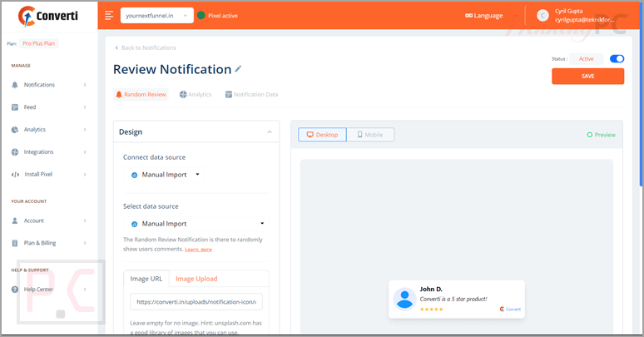The width and height of the screenshot is (644, 337).
Task: Open the Select data source dropdown
Action: click(196, 224)
